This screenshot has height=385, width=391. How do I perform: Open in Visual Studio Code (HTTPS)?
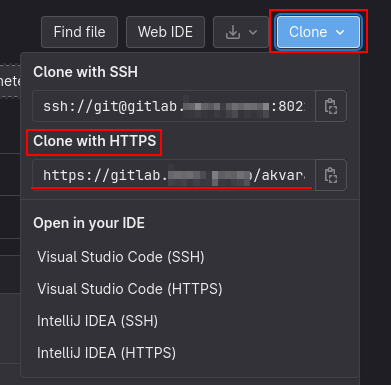tap(130, 289)
